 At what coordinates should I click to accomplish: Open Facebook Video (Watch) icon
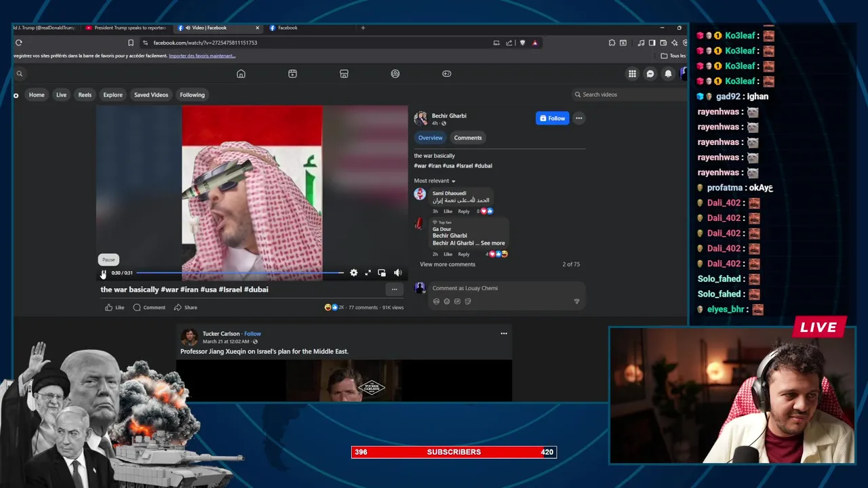(x=292, y=74)
